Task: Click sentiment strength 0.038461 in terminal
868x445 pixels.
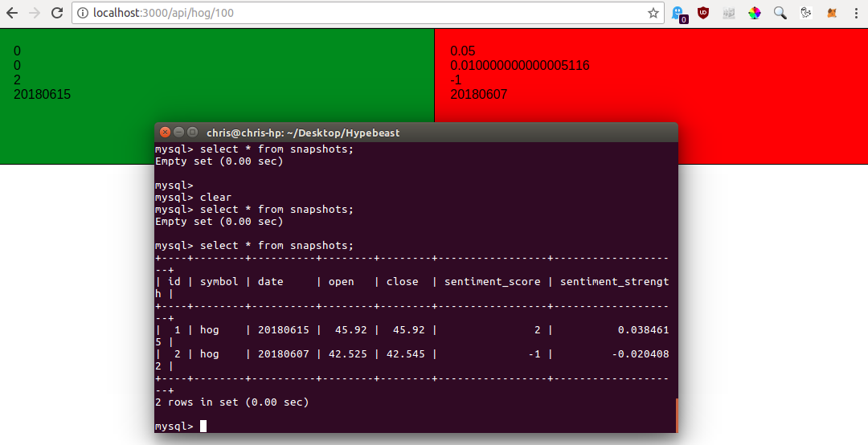Action: 643,329
